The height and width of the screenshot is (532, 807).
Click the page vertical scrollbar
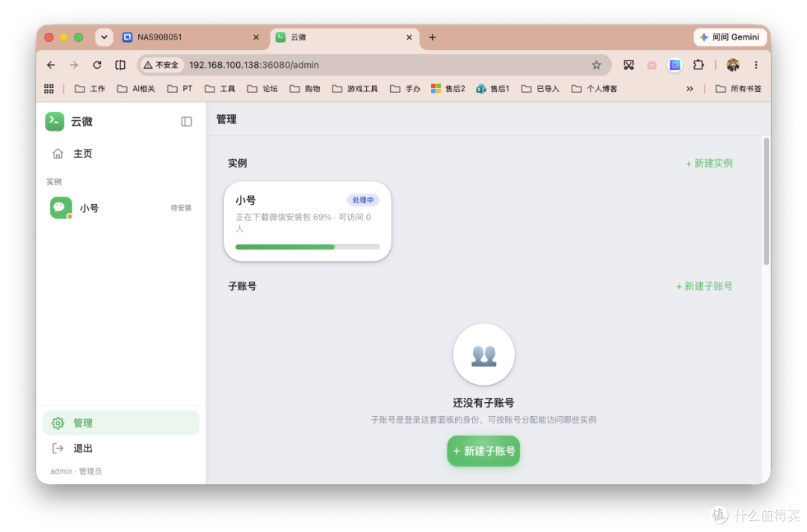coord(766,201)
